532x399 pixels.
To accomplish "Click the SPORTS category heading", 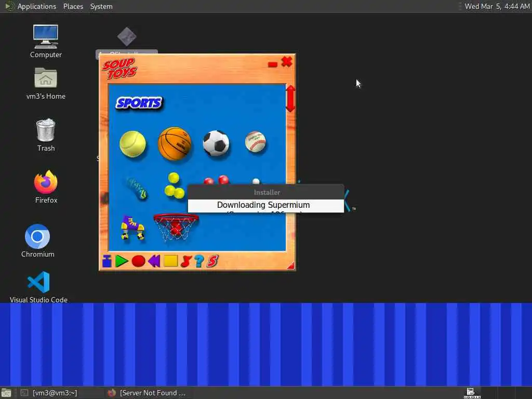I will (139, 103).
